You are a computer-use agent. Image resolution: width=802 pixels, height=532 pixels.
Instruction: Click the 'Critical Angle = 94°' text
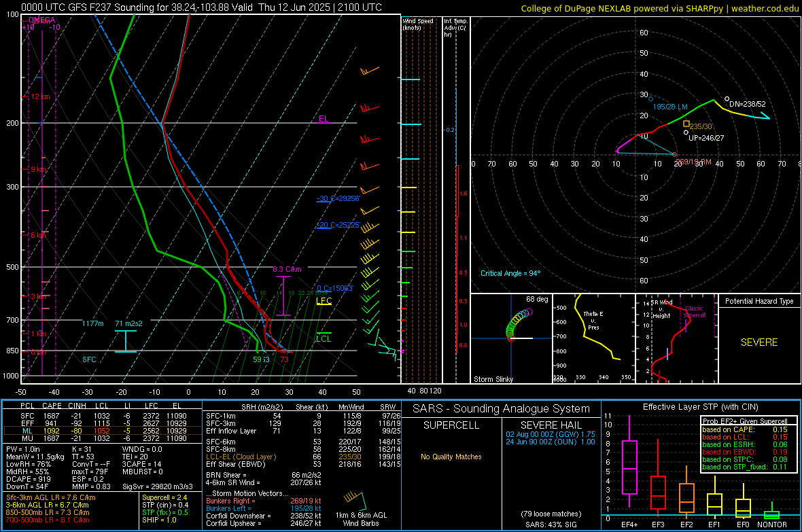point(510,273)
